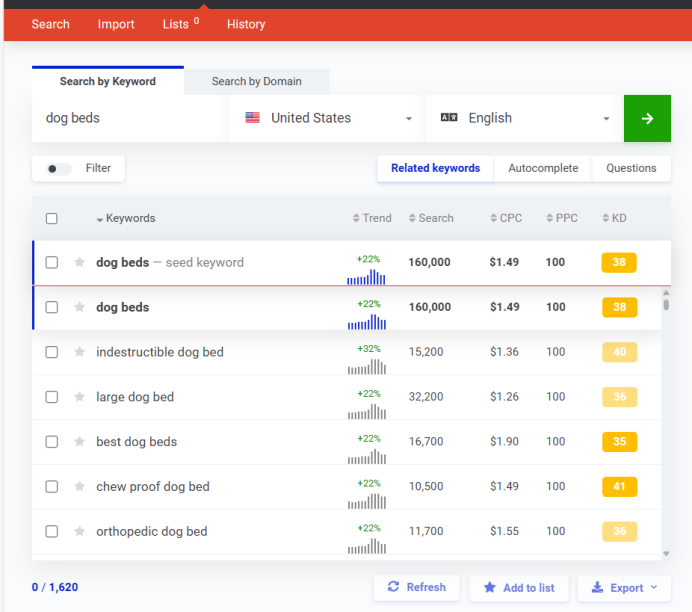Click the green search arrow button

647,118
